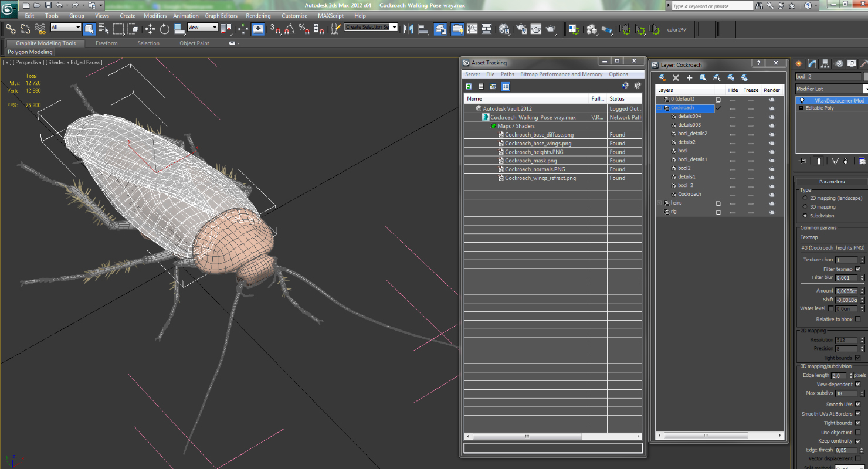868x469 pixels.
Task: Open the Hierarchy command panel tab
Action: click(826, 63)
